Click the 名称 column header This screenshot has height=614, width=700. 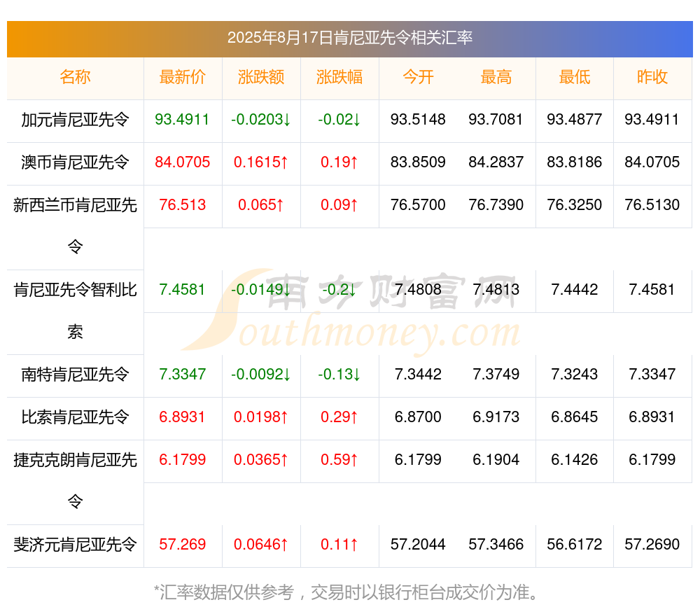[75, 77]
